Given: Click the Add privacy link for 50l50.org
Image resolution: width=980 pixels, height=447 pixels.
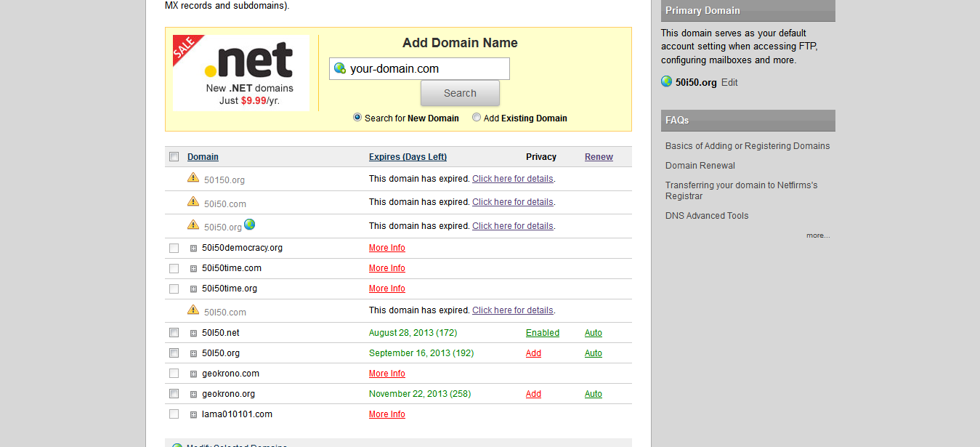Looking at the screenshot, I should click(x=533, y=353).
